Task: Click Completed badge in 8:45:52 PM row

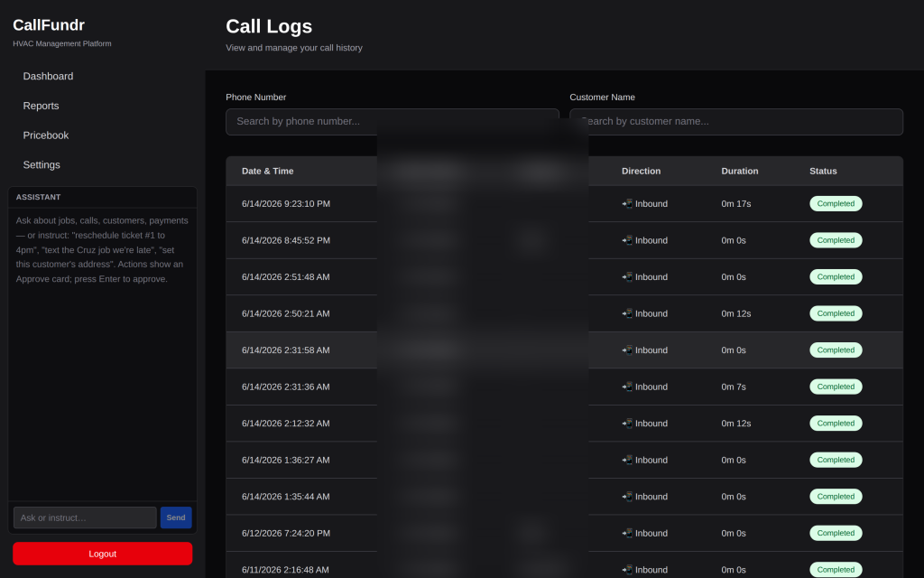Action: (836, 240)
